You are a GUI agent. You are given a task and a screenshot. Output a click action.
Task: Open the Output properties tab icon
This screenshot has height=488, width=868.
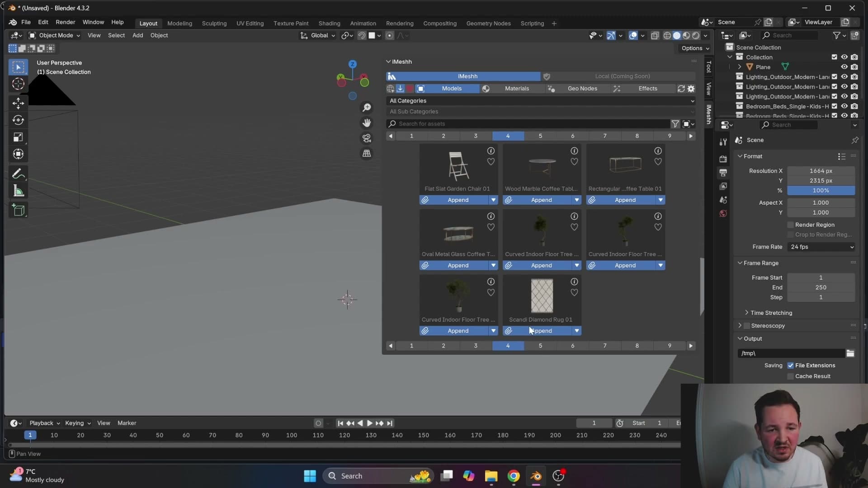point(723,173)
